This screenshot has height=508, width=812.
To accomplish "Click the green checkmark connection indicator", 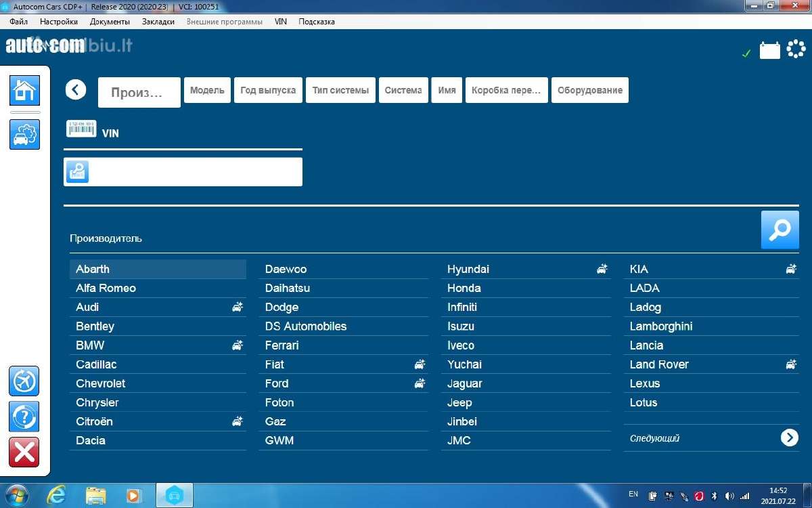I will point(746,54).
